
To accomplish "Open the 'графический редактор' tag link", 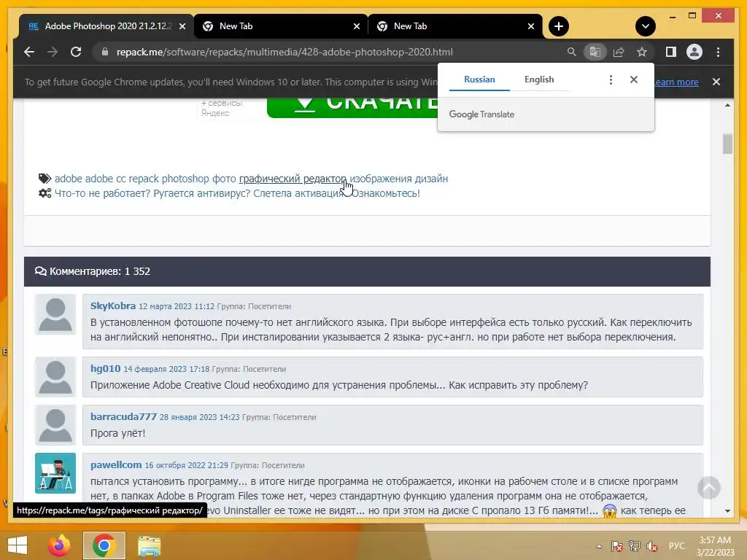I will pos(293,179).
